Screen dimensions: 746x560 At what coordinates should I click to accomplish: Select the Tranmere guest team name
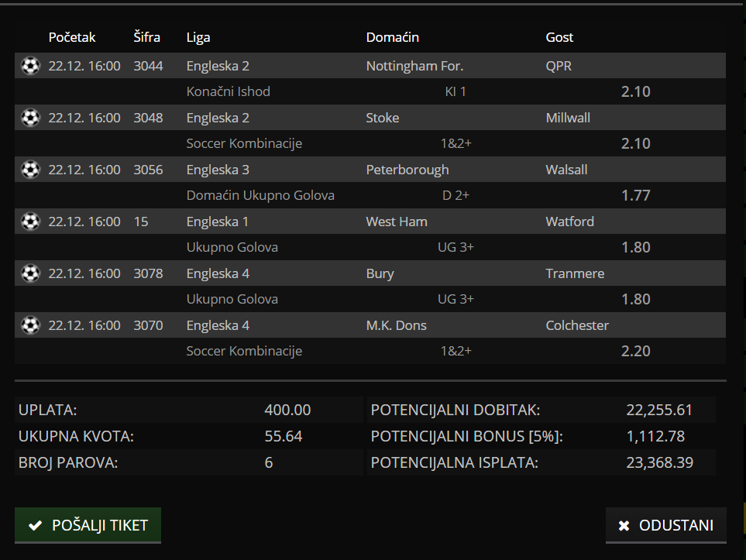[x=576, y=273]
